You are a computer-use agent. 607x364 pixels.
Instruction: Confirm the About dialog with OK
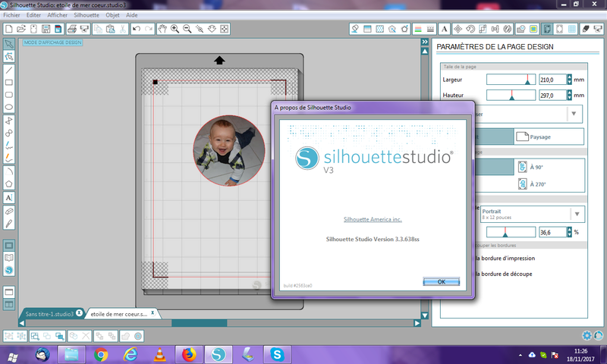tap(442, 281)
